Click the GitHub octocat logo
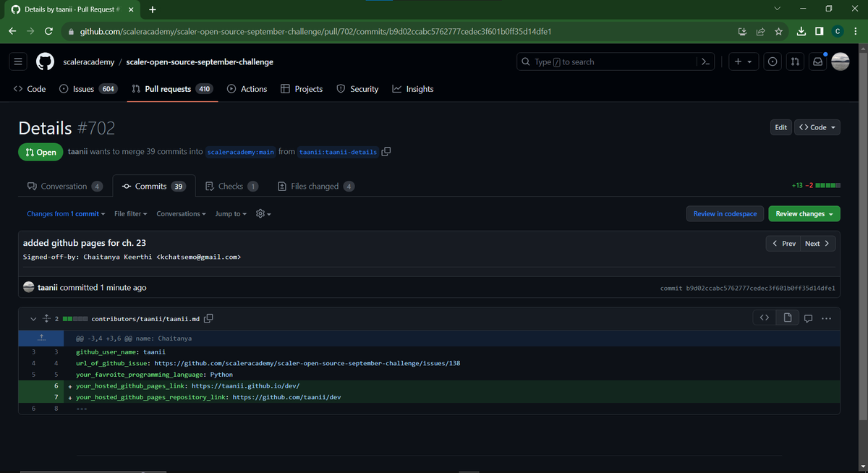This screenshot has height=473, width=868. [x=45, y=62]
